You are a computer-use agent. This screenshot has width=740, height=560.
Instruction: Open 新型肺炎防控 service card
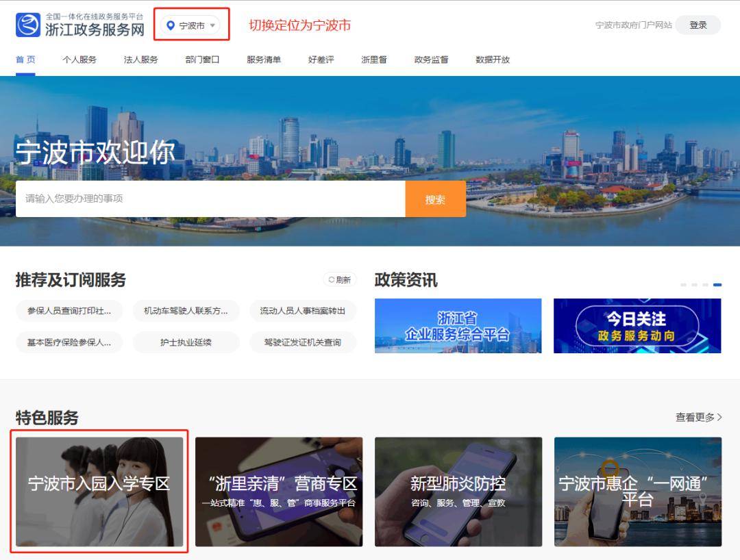coord(458,492)
